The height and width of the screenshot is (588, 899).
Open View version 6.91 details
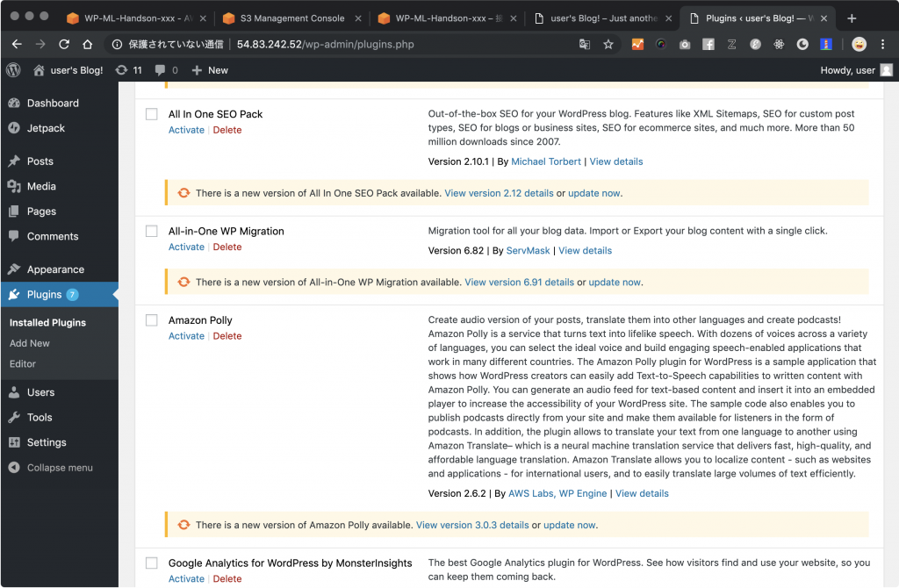(520, 282)
